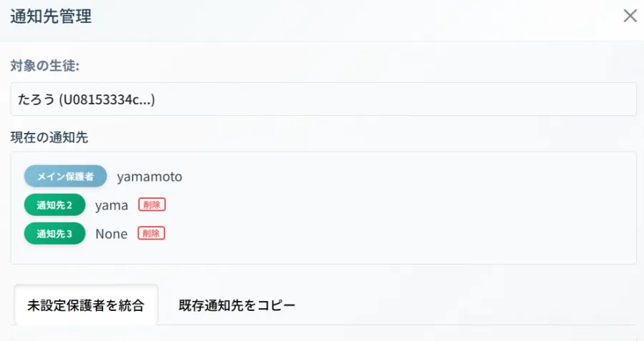Image resolution: width=644 pixels, height=341 pixels.
Task: Click the メイン保護者 badge
Action: point(65,176)
